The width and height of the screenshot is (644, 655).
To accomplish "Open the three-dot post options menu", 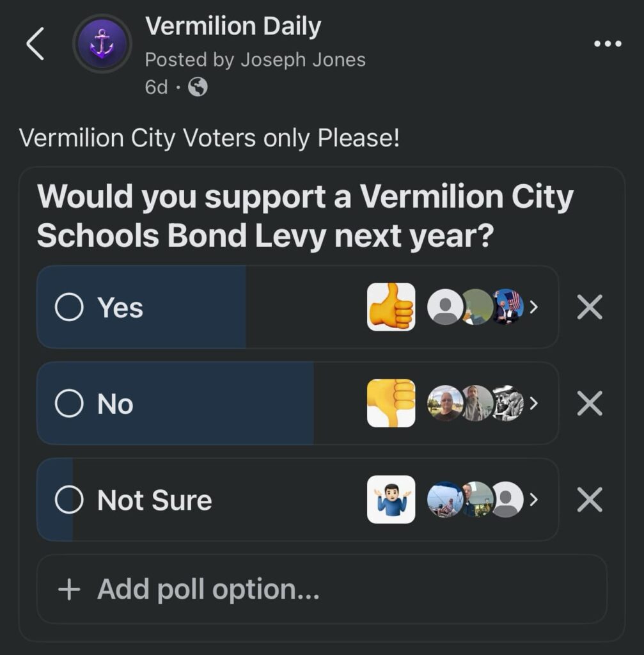I will pyautogui.click(x=608, y=43).
